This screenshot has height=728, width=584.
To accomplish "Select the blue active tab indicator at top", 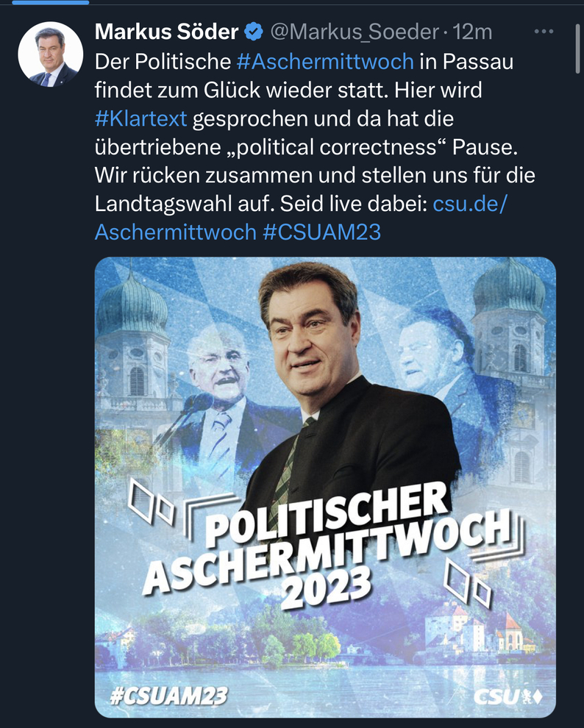I will [50, 2].
